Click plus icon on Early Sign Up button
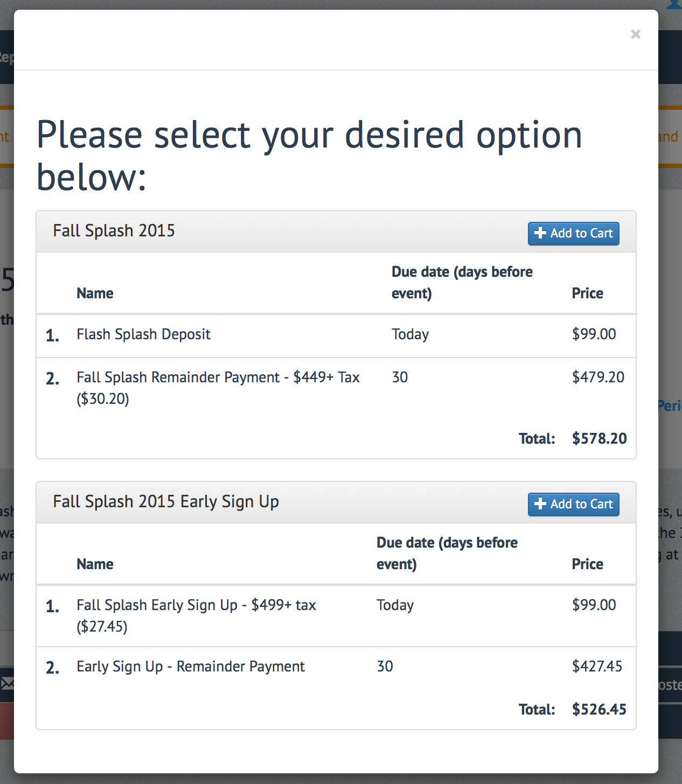682x784 pixels. click(540, 503)
